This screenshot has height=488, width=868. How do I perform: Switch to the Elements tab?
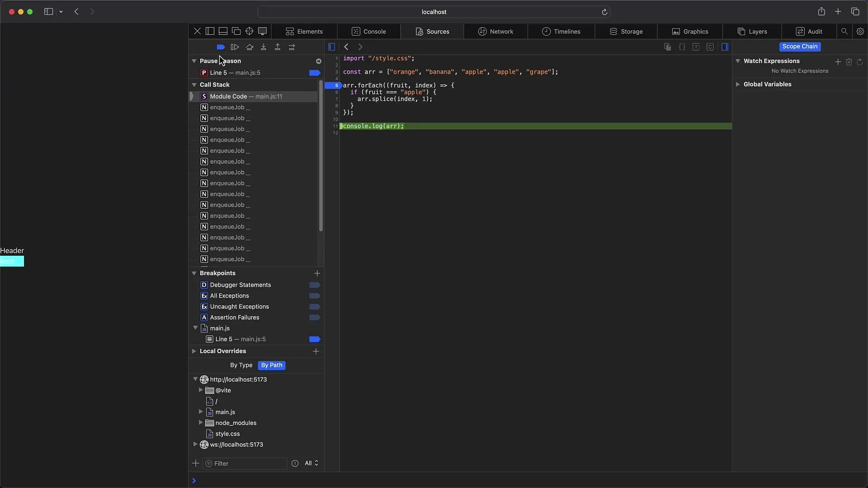pyautogui.click(x=304, y=32)
